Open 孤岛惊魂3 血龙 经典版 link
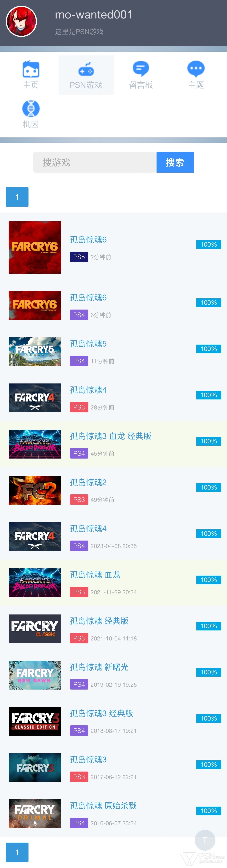The width and height of the screenshot is (227, 868). [x=111, y=436]
